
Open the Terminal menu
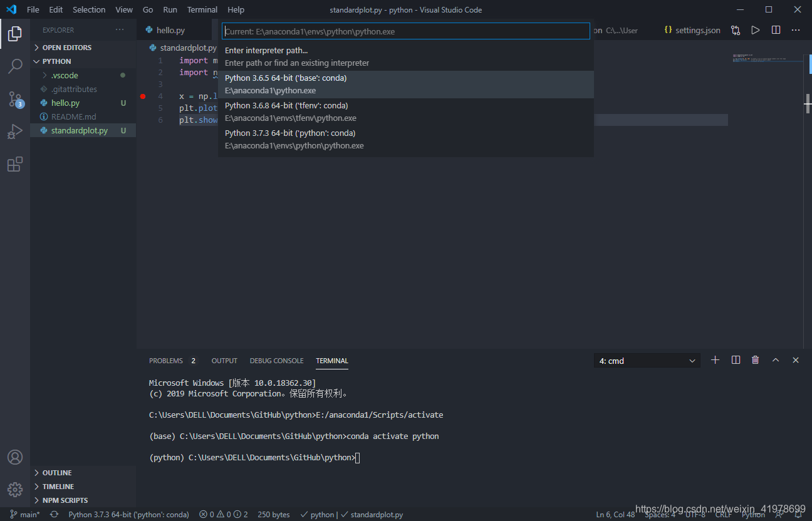202,9
